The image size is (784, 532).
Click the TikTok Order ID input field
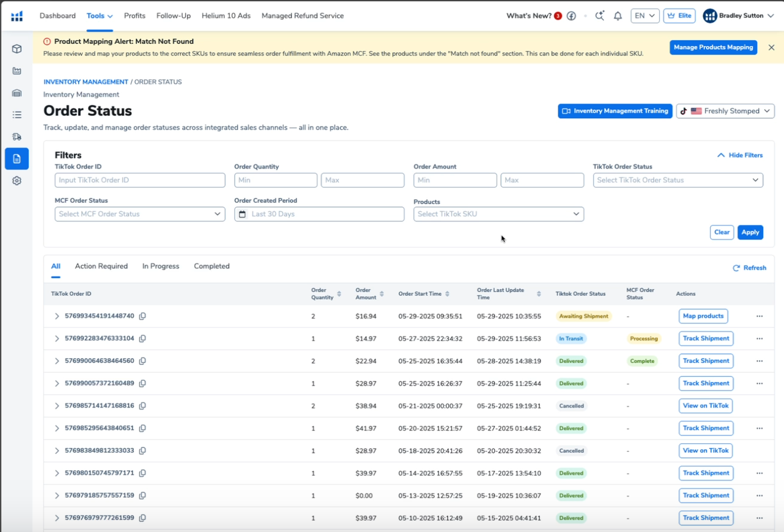[140, 180]
